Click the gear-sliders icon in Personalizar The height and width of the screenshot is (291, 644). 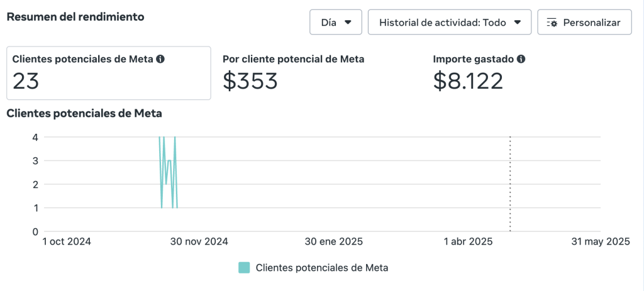coord(552,23)
